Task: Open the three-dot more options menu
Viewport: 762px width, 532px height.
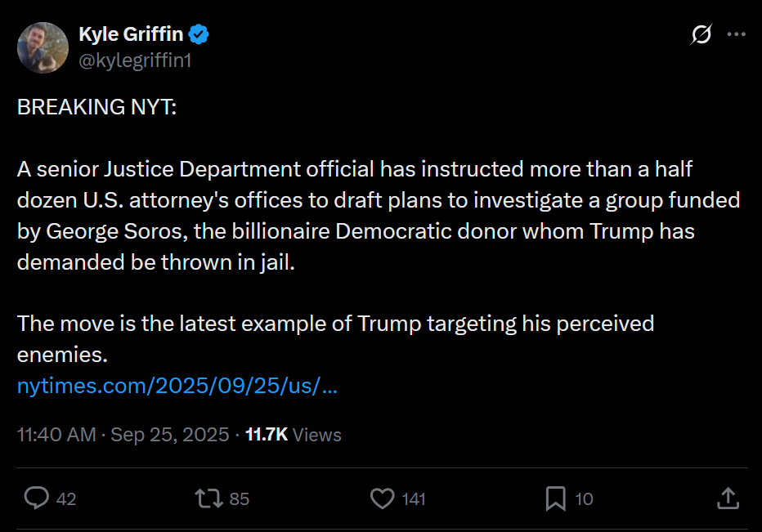Action: click(737, 34)
